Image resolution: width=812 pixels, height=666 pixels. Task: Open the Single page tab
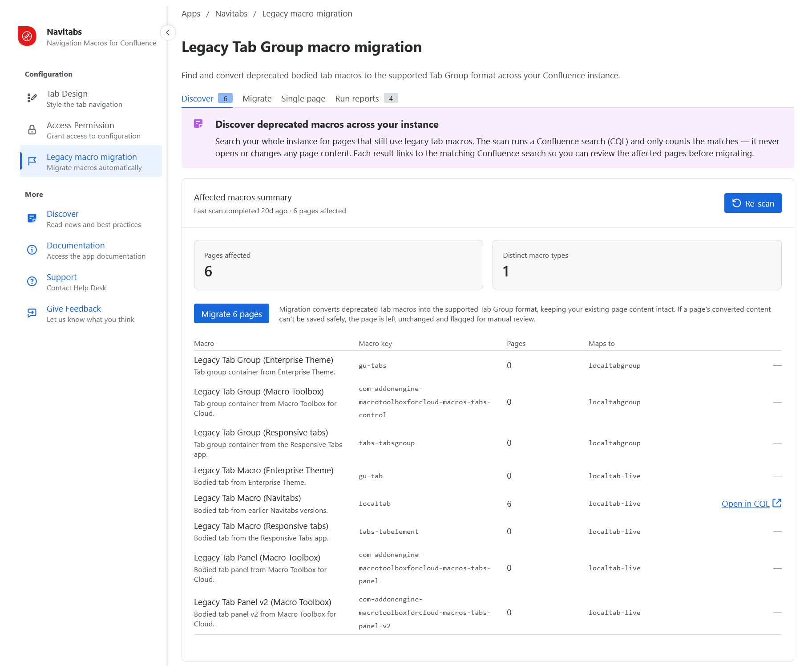click(x=303, y=98)
